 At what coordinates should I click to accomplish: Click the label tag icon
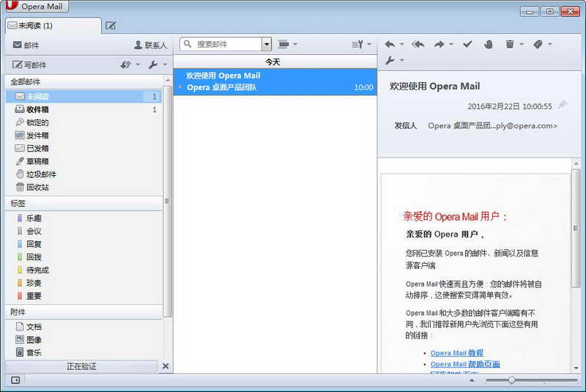tap(538, 44)
